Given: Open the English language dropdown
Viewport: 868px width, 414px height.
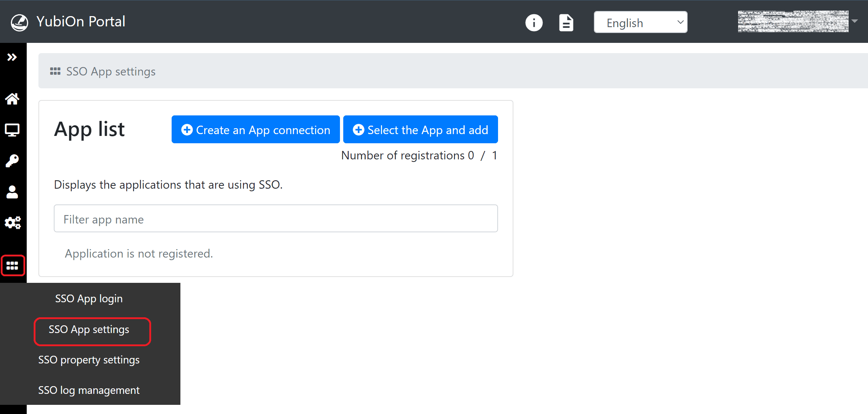Looking at the screenshot, I should point(640,22).
